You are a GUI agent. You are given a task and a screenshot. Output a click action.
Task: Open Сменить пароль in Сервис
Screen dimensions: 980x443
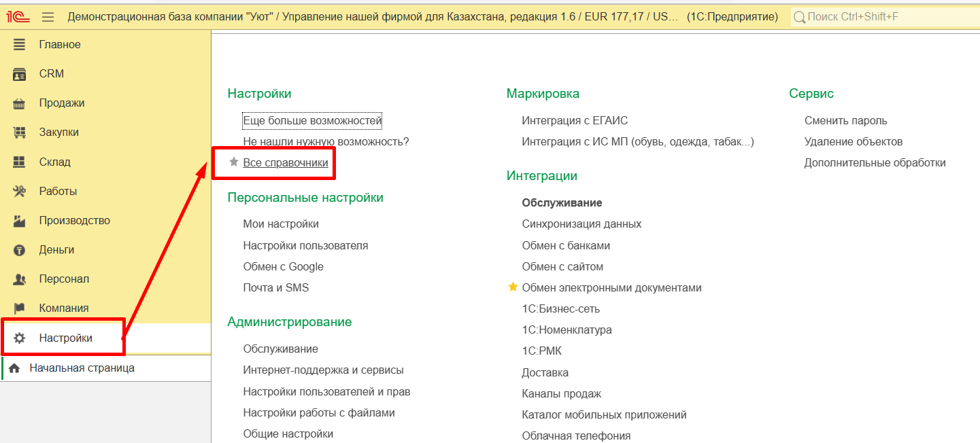coord(845,121)
